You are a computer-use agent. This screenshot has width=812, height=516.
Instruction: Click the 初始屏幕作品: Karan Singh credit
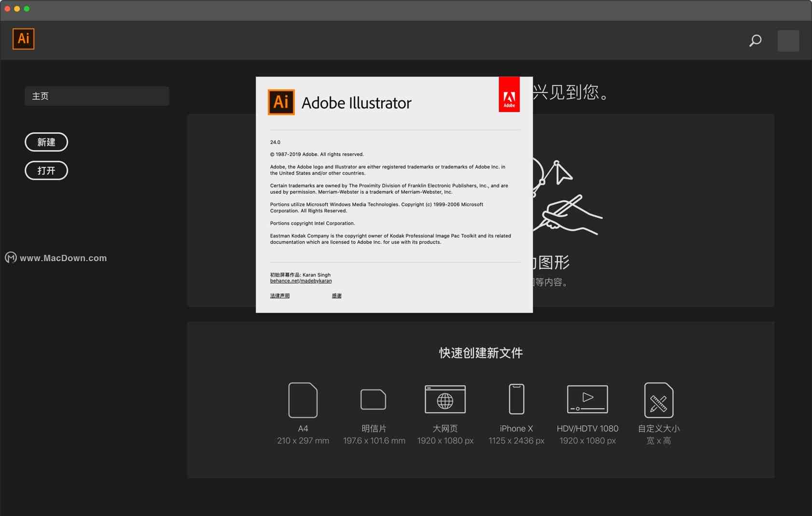coord(300,275)
